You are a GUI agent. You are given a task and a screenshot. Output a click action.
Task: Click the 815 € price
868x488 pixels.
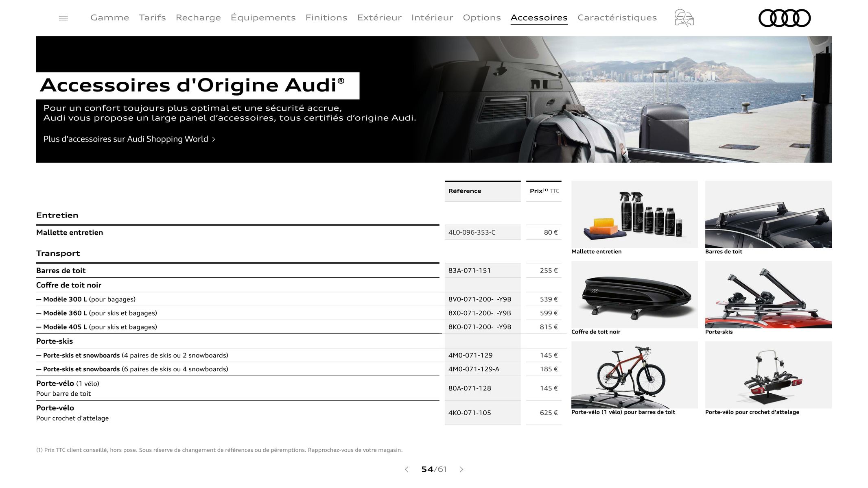[x=549, y=327]
